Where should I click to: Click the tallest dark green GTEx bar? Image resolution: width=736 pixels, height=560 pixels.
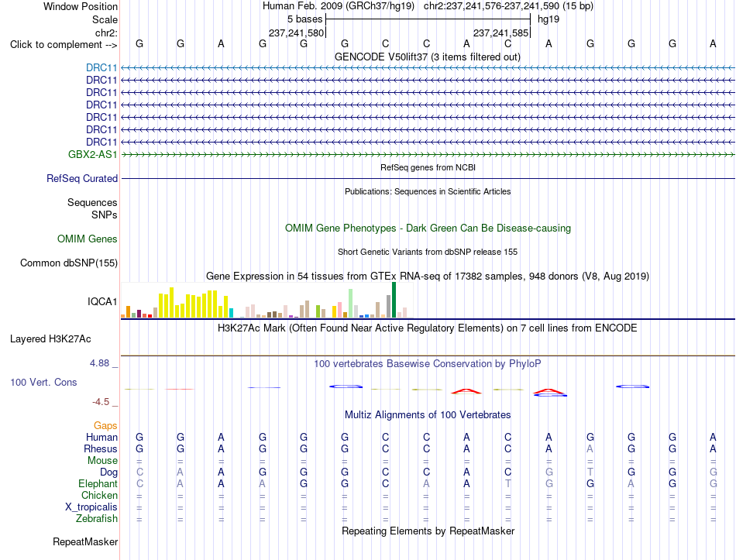coord(394,300)
